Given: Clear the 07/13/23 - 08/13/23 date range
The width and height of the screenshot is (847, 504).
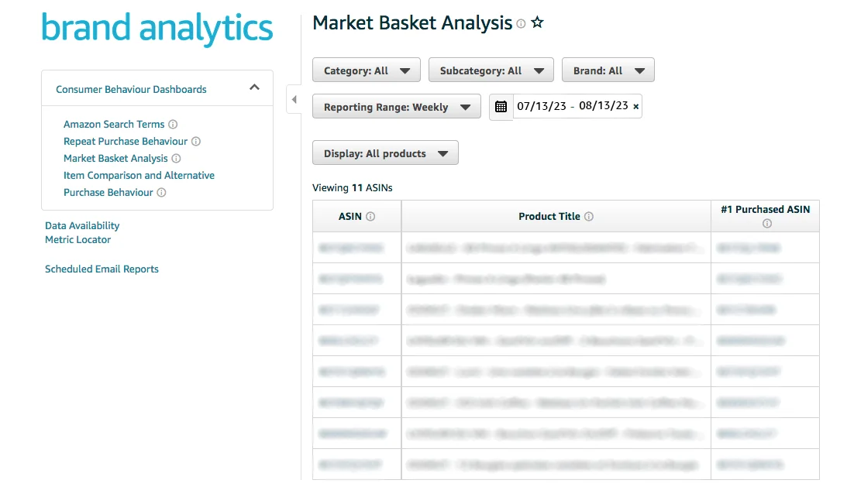Looking at the screenshot, I should pos(635,106).
